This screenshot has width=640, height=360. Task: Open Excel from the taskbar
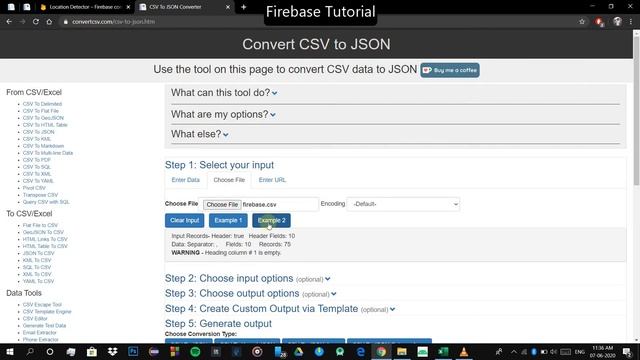[x=443, y=351]
